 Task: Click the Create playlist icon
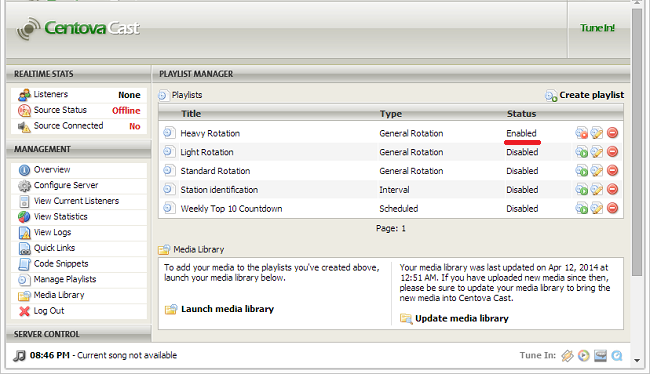pos(551,95)
